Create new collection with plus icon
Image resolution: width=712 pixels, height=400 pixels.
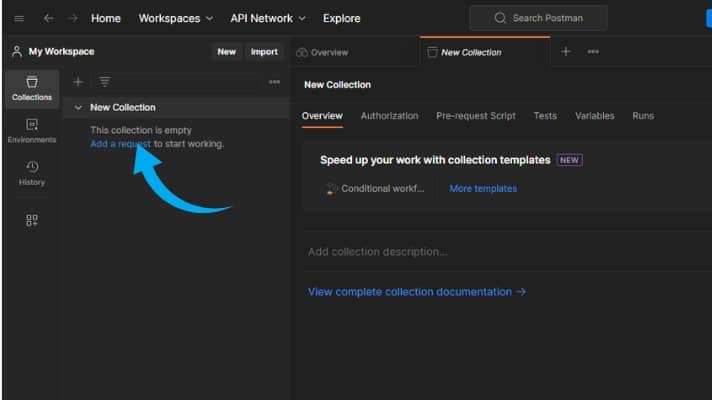(78, 82)
